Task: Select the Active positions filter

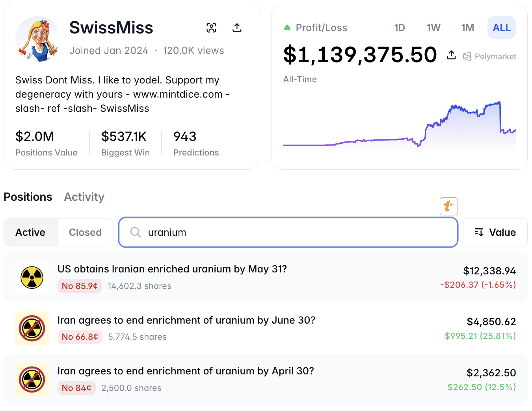Action: (30, 232)
